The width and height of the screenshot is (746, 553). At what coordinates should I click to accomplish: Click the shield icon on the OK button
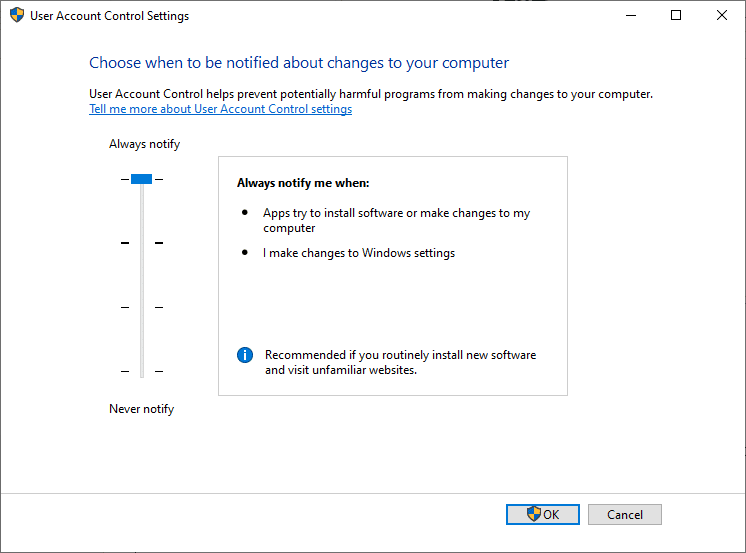click(x=533, y=514)
